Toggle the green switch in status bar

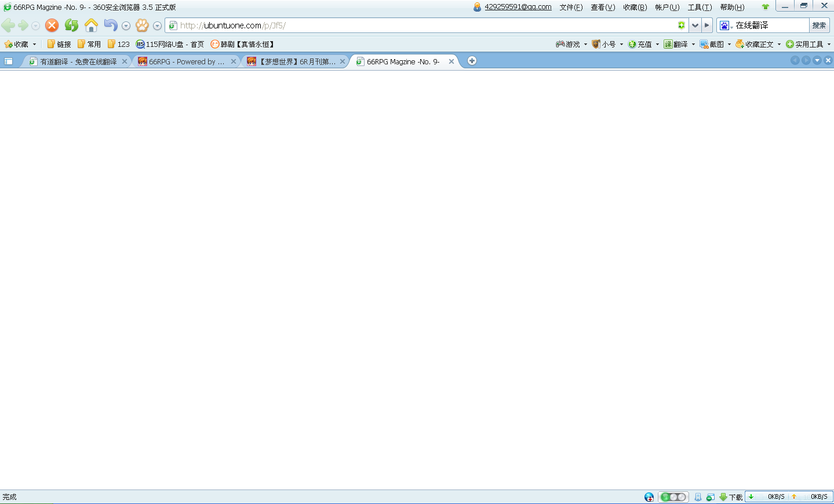click(673, 497)
